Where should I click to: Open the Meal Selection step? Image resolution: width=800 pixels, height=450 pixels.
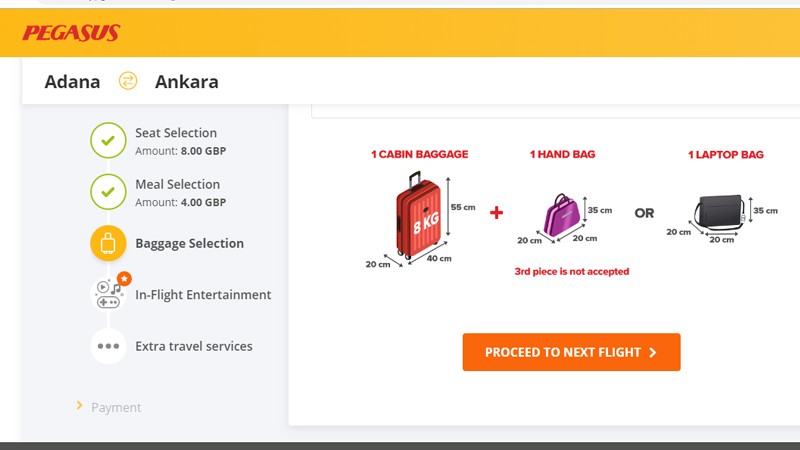click(177, 184)
